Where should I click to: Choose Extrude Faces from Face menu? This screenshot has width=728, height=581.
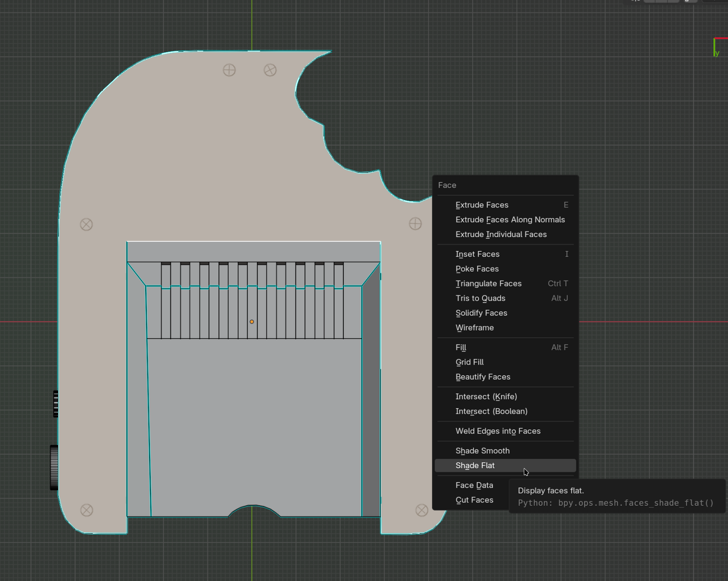(x=482, y=205)
